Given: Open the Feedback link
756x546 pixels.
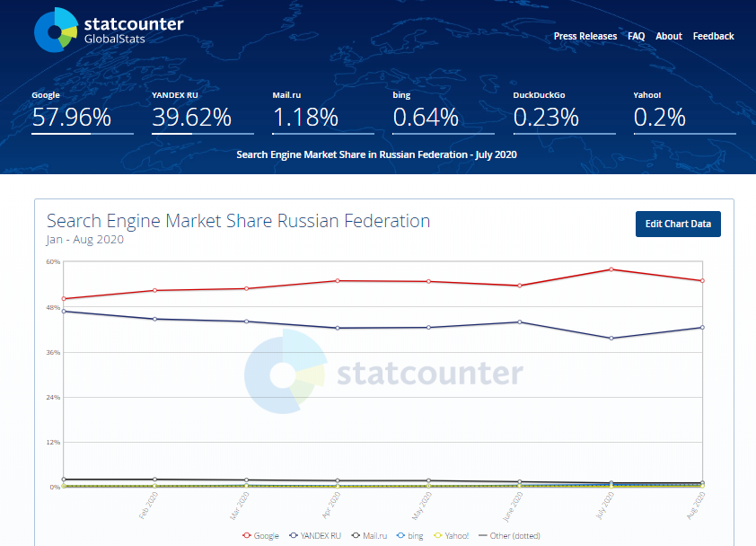Looking at the screenshot, I should coord(713,36).
